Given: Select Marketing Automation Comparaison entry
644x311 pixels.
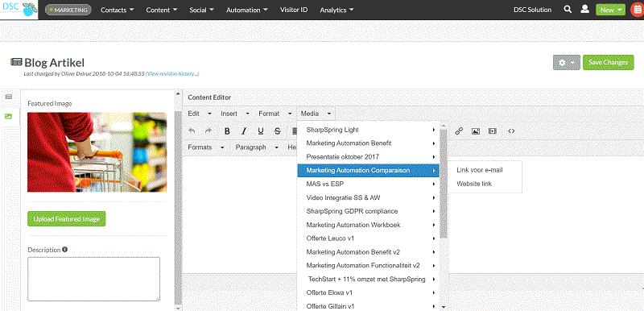Looking at the screenshot, I should pos(369,171).
